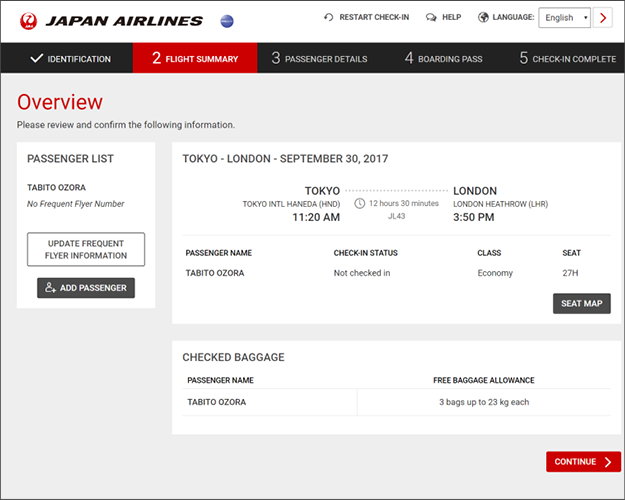Open the Boarding Pass step

pos(443,58)
